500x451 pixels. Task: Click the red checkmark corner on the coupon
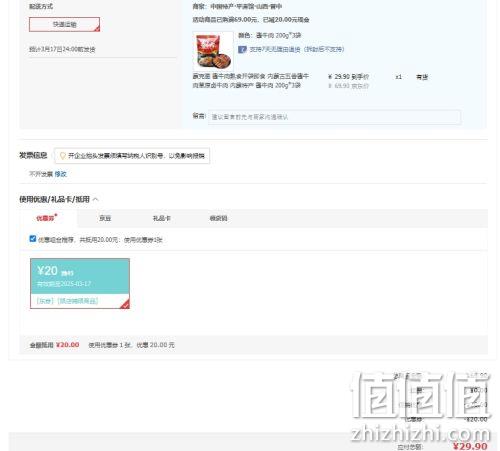coord(125,304)
